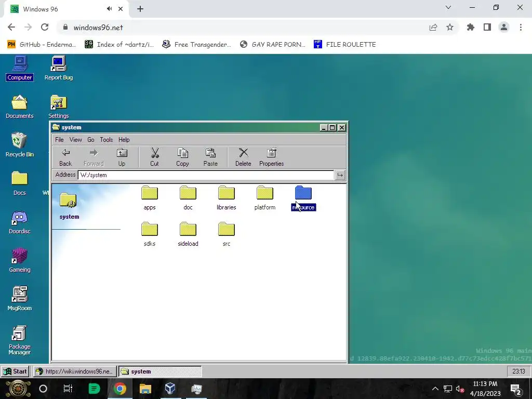Copy the selected folder
This screenshot has width=532, height=399.
[182, 157]
